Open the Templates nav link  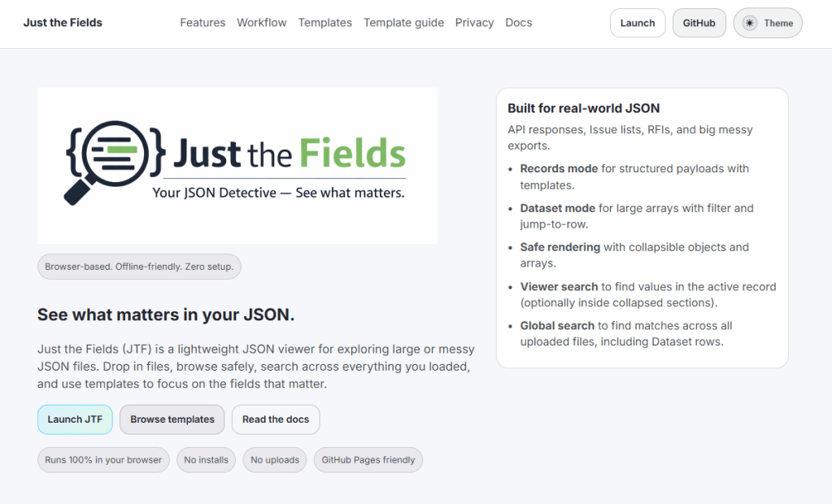325,23
